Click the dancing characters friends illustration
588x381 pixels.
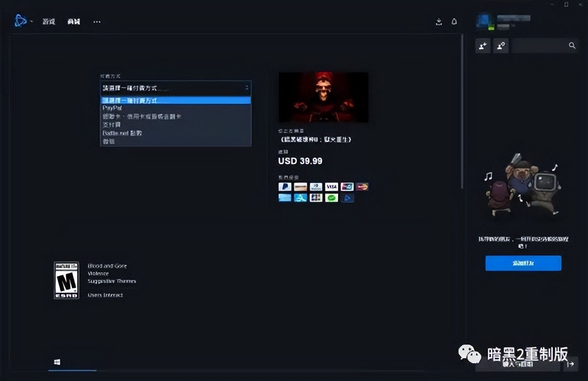point(523,186)
